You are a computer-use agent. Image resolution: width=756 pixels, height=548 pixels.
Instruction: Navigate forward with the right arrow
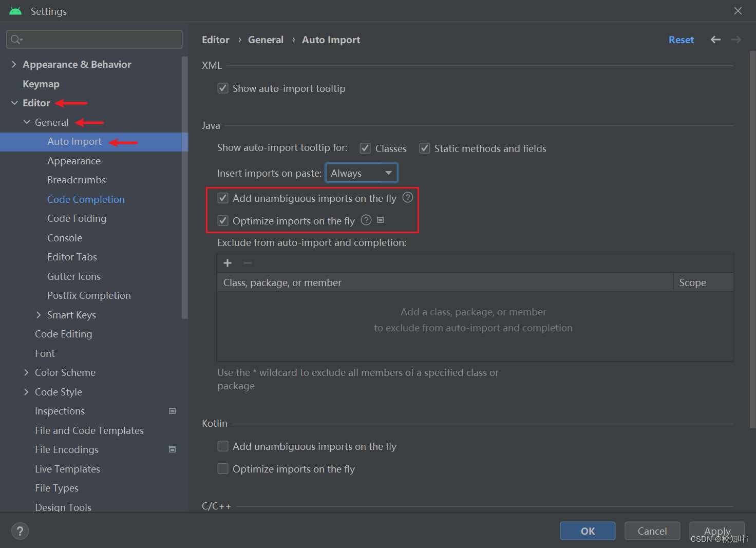(736, 40)
